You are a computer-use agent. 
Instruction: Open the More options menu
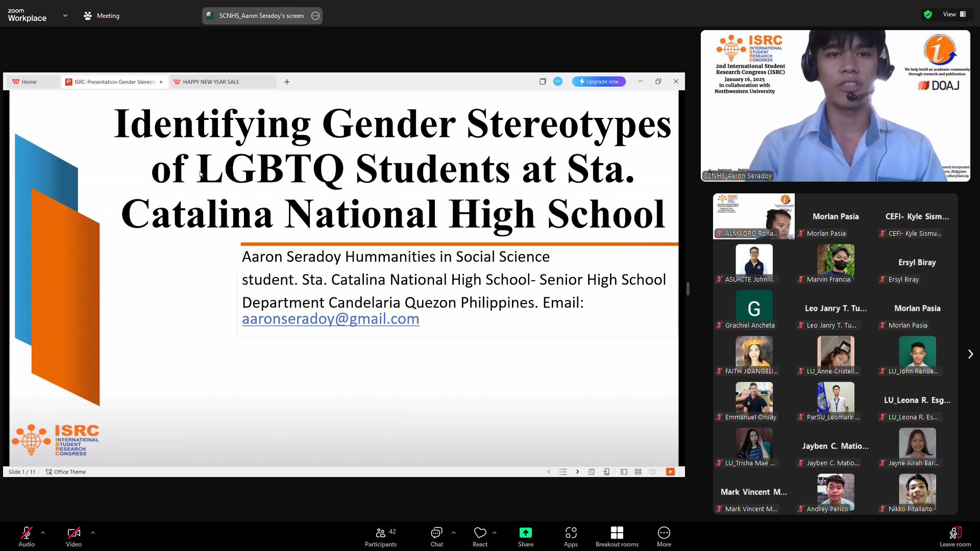pos(664,536)
